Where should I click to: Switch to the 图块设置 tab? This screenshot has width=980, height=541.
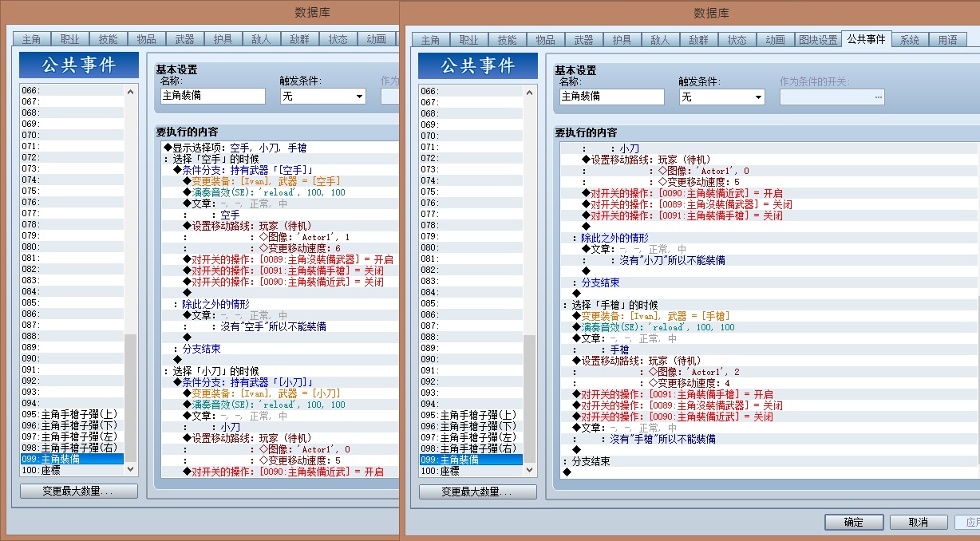click(818, 40)
